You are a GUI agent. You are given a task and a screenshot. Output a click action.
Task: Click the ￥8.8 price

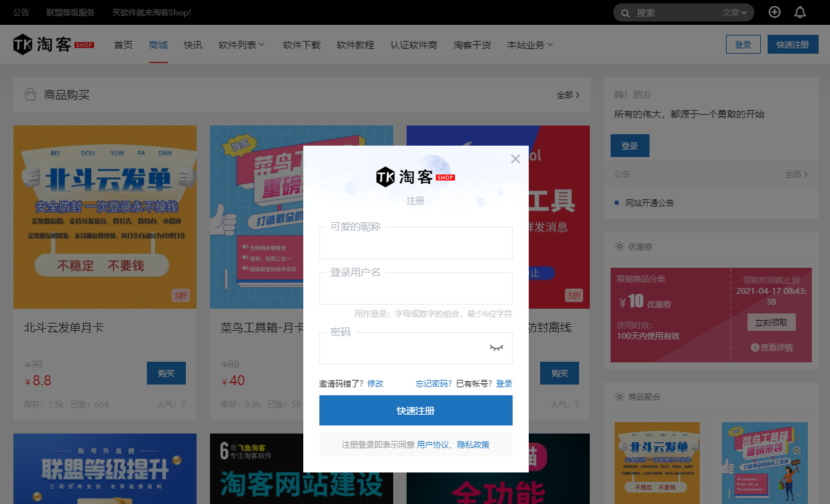point(38,381)
